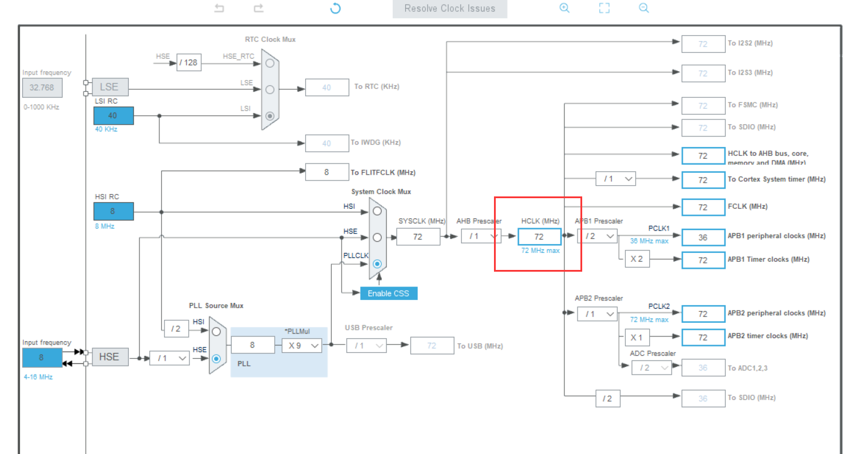Click the highlighted HCLK value field
868x454 pixels.
[x=539, y=236]
